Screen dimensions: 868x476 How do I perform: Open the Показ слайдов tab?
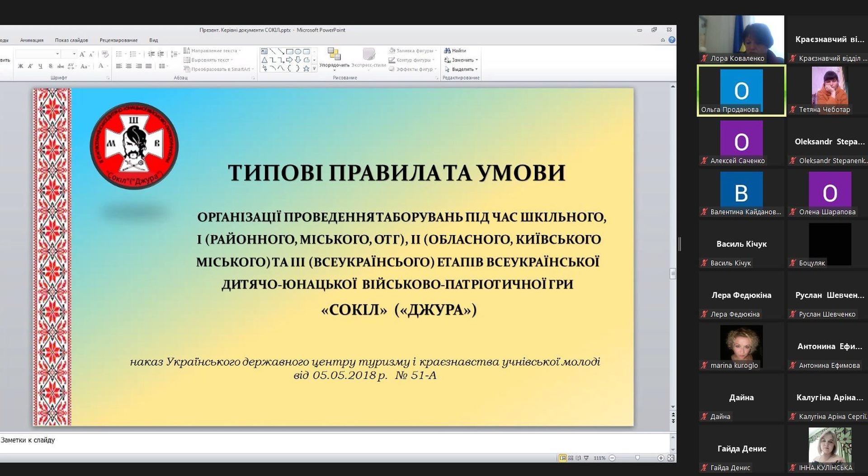[71, 40]
